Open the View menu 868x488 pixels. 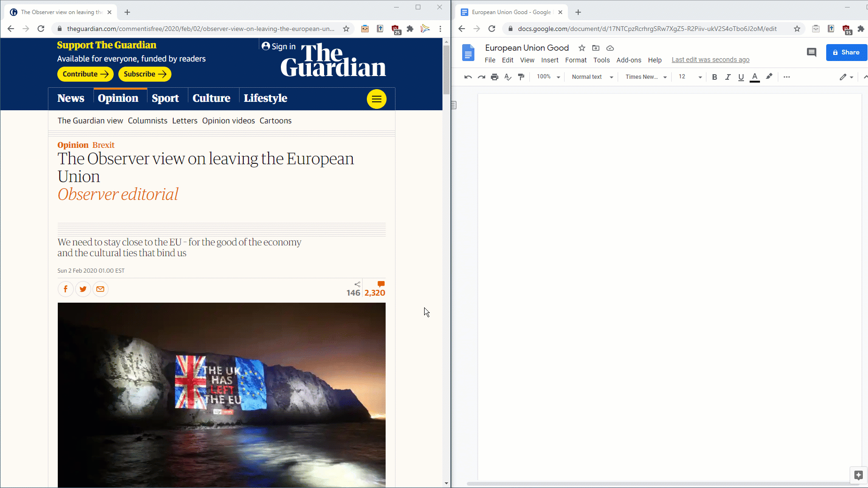click(527, 60)
